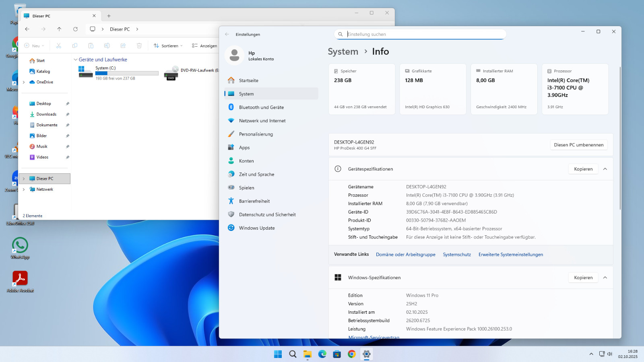The image size is (644, 362).
Task: Click the Settings back arrow
Action: (227, 34)
